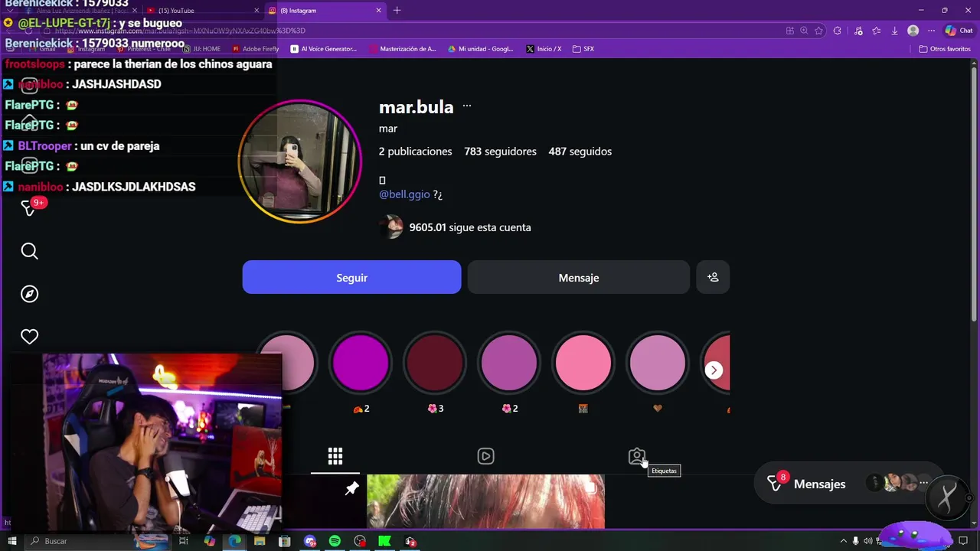
Task: Switch to the YouTube browser tab
Action: [199, 11]
